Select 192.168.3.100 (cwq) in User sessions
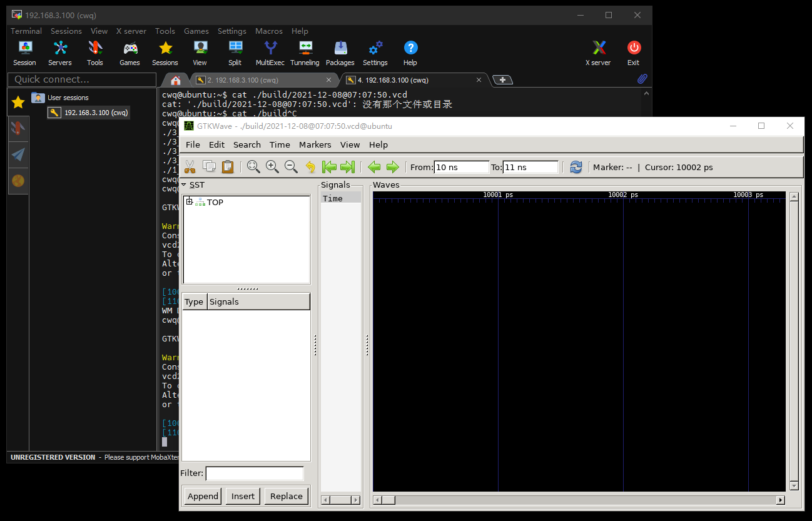Image resolution: width=812 pixels, height=521 pixels. [88, 113]
